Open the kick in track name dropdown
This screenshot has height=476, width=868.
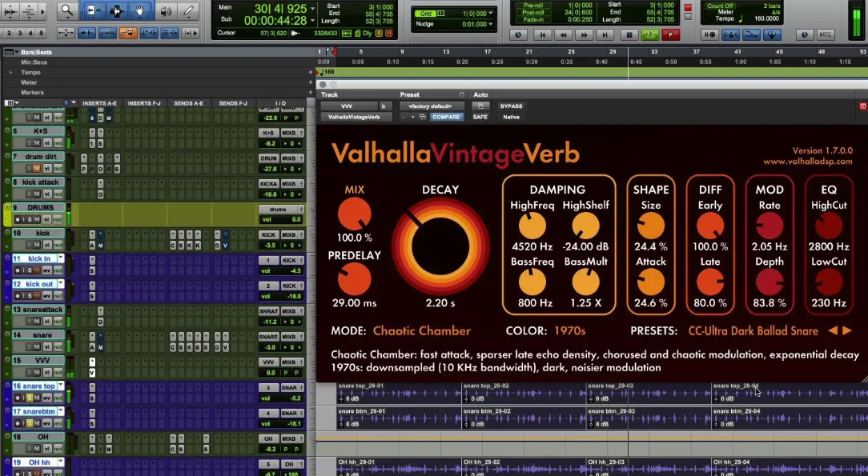coord(61,258)
